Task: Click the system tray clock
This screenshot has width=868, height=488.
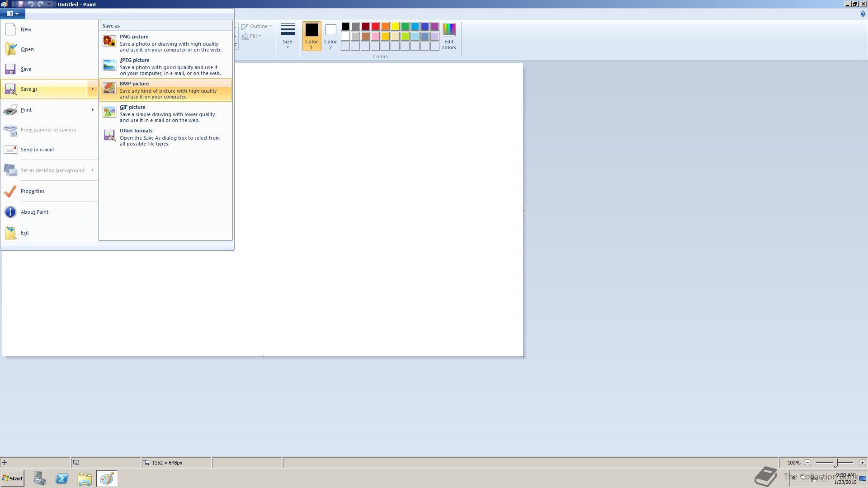Action: (845, 479)
